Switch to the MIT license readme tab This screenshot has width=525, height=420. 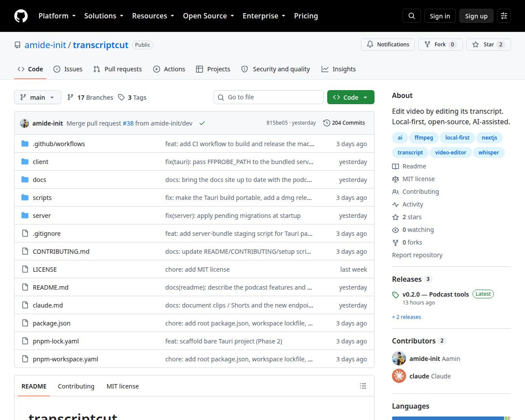[x=122, y=386]
